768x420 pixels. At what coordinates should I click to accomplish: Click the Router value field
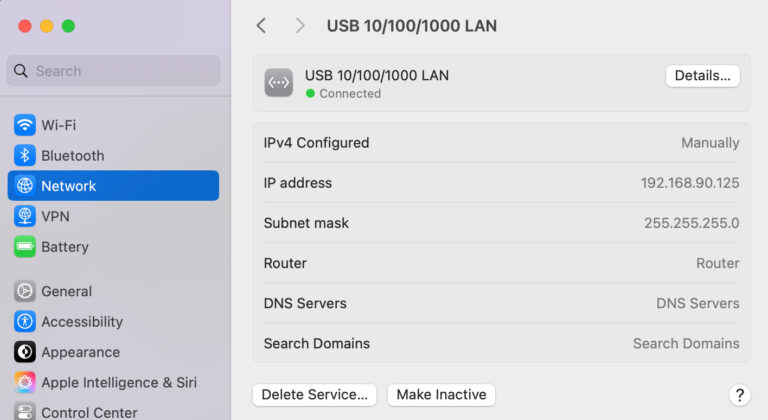tap(717, 263)
